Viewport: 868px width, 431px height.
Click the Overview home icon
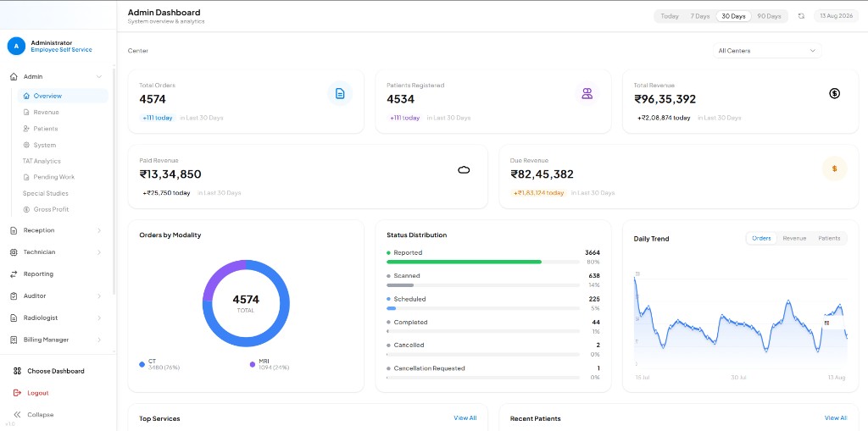26,96
